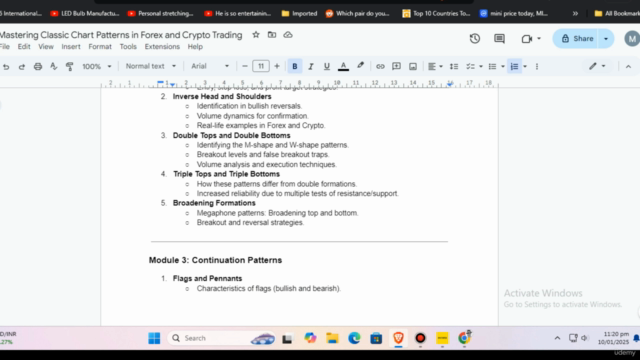Undo the last action in toolbar

[6, 66]
